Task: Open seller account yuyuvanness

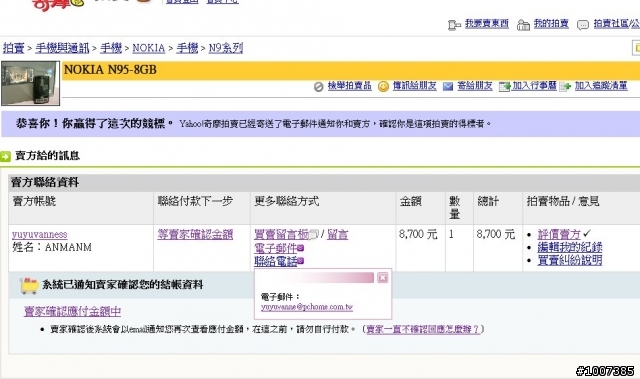Action: (x=40, y=235)
